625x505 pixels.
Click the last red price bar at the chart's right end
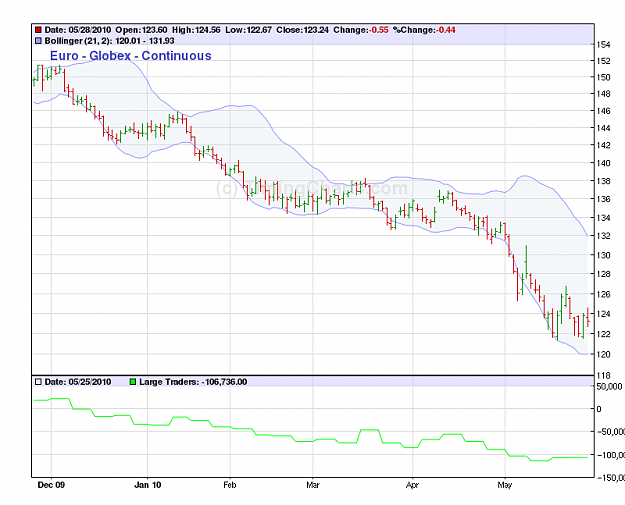tap(588, 317)
